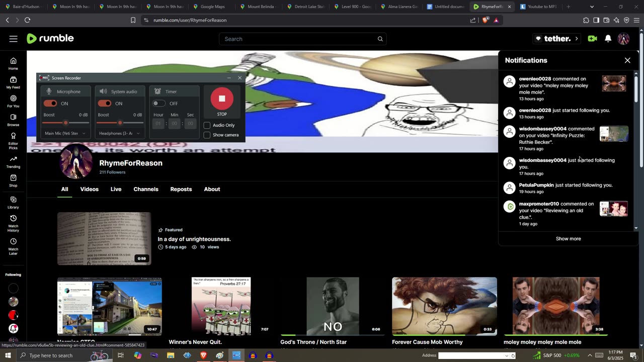
Task: Open For You in the sidebar
Action: [x=13, y=102]
